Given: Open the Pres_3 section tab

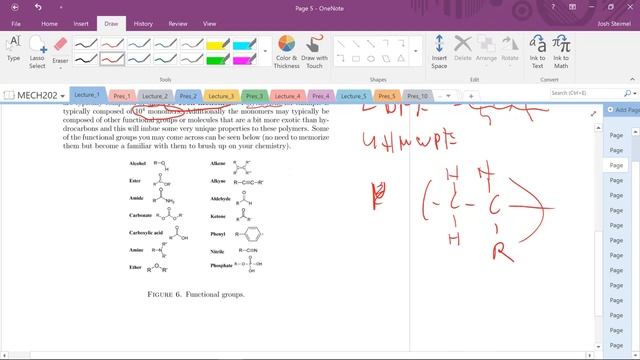Looking at the screenshot, I should [254, 96].
